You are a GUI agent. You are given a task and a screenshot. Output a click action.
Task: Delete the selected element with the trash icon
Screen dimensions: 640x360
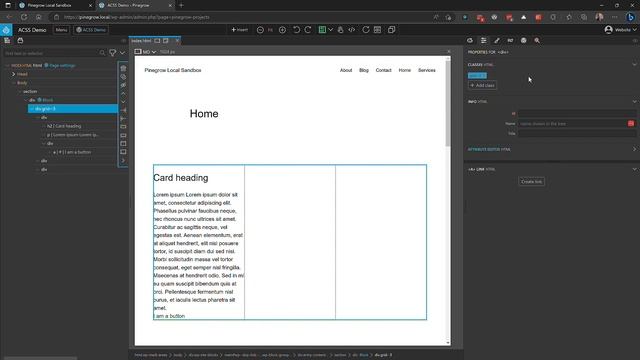click(123, 68)
